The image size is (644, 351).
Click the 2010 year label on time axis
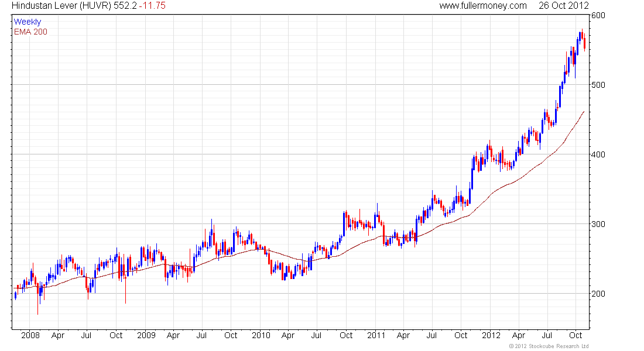(261, 335)
